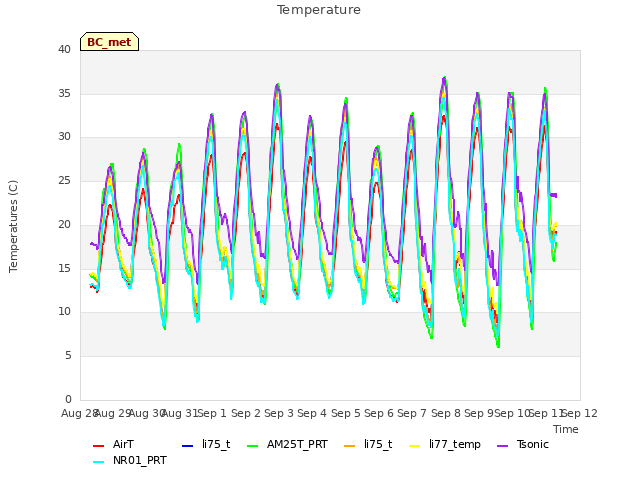Click the Sep 1 x-axis tick label

212,413
